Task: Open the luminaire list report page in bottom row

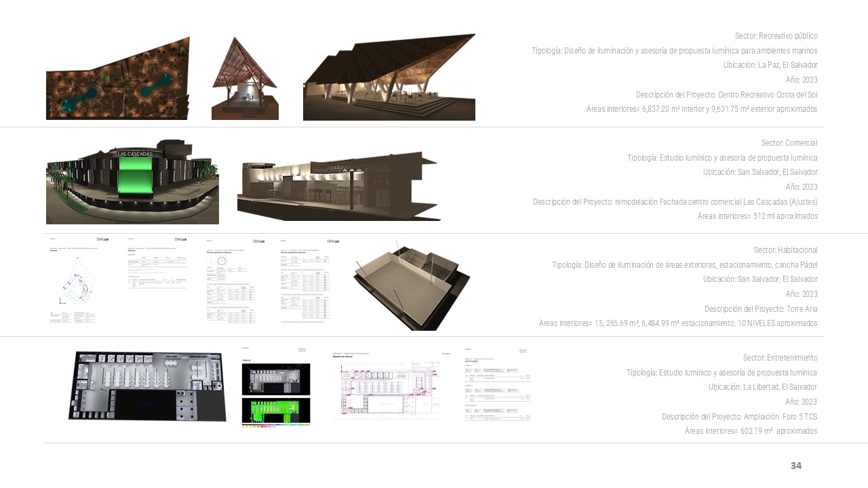Action: pyautogui.click(x=498, y=385)
